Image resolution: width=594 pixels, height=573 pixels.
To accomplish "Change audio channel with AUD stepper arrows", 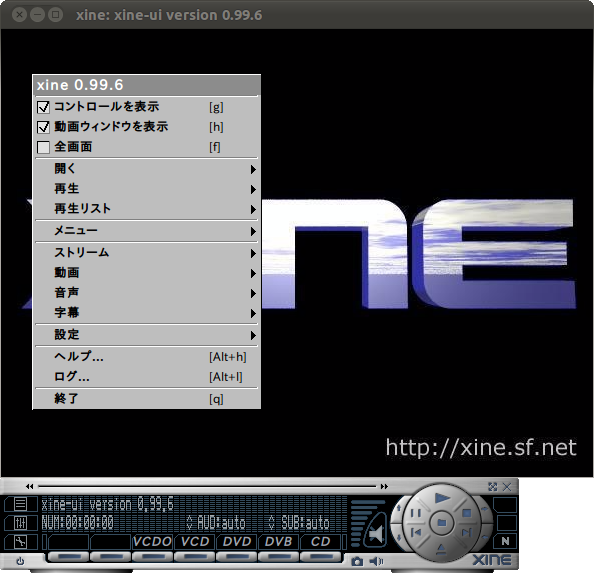I will (190, 523).
